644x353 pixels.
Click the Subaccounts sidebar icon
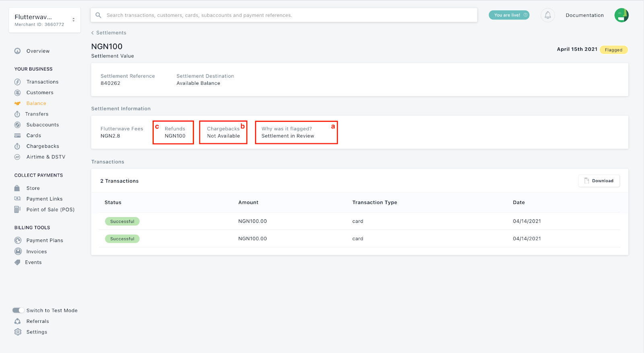tap(17, 125)
